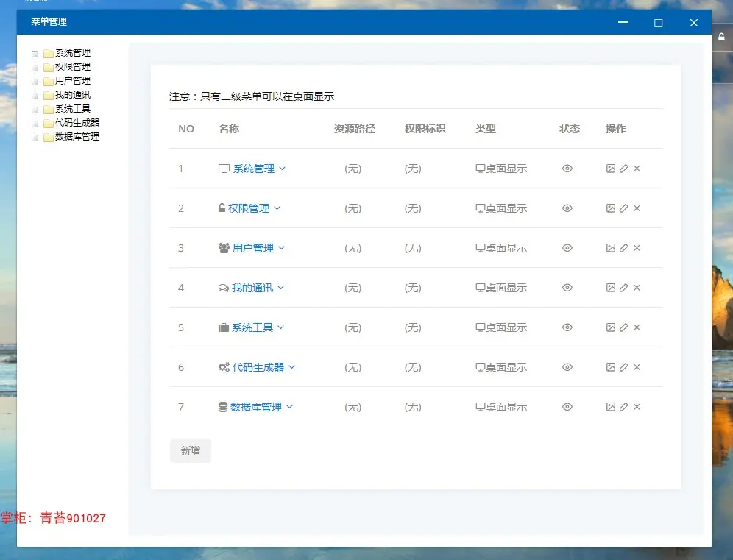
Task: Click the 新增 button
Action: tap(191, 450)
